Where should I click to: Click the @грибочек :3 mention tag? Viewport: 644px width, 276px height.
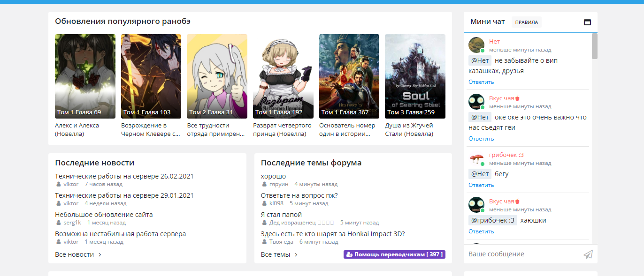click(x=493, y=220)
